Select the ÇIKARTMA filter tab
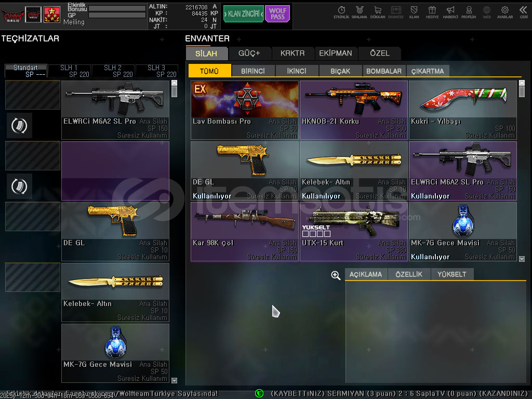 [428, 71]
